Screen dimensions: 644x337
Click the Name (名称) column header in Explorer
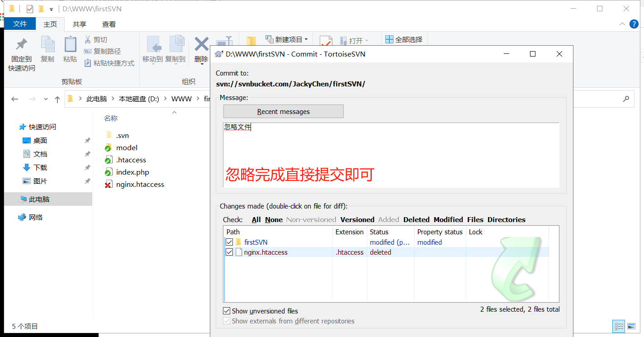coord(111,118)
